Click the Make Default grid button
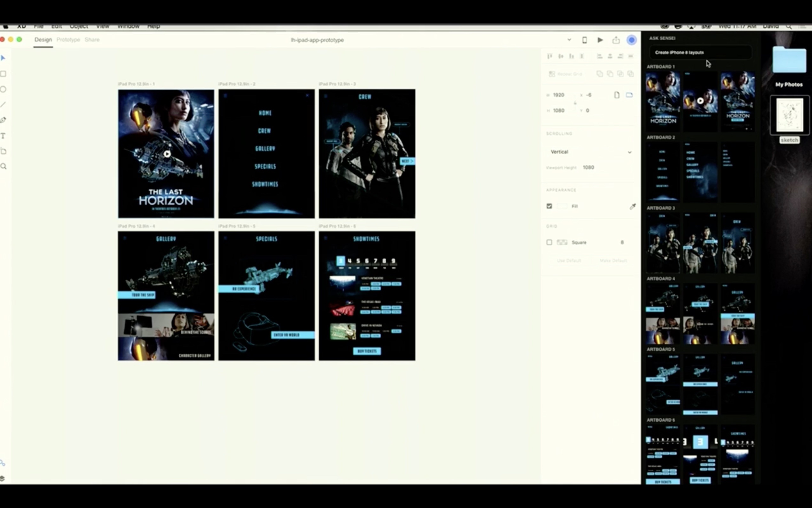The width and height of the screenshot is (812, 508). click(x=613, y=261)
